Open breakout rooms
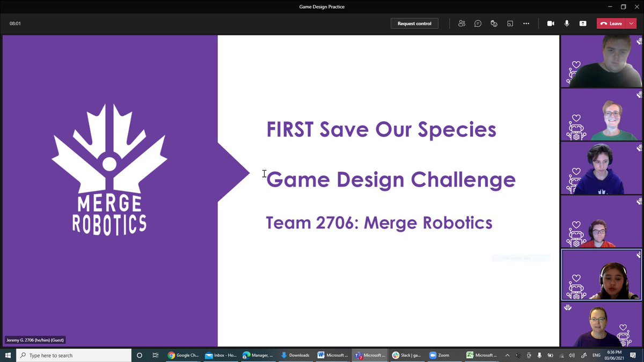The image size is (644, 362). click(510, 23)
